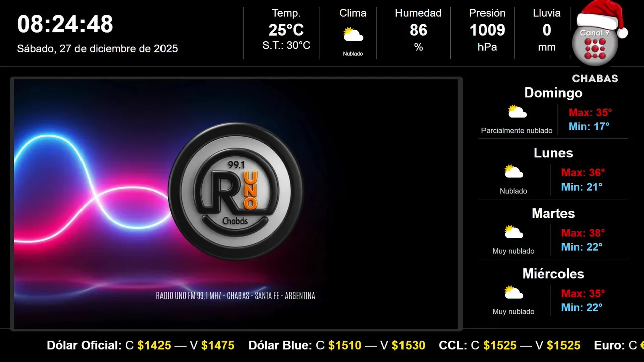
Task: Click Lunes' cloudy weather icon
Action: 514,172
